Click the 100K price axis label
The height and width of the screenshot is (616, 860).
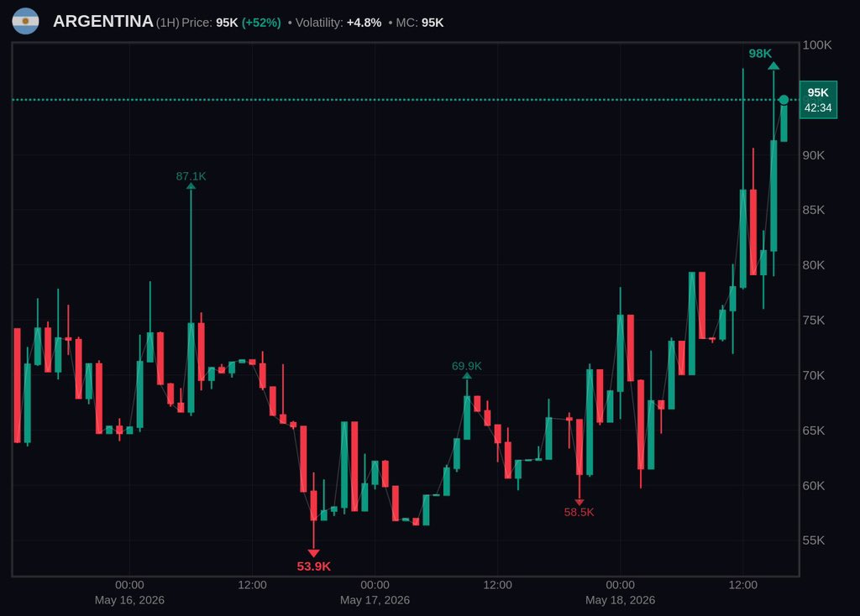point(816,45)
